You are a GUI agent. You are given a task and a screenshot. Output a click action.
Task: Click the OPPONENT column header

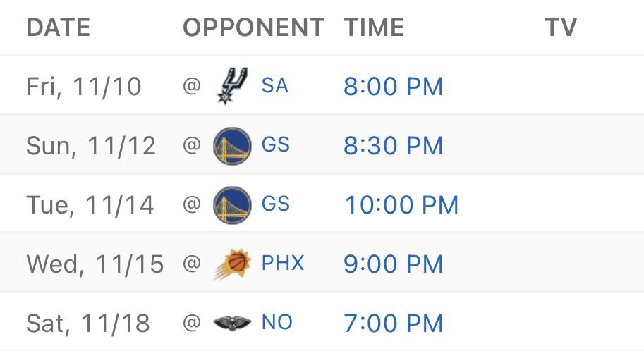(x=254, y=27)
